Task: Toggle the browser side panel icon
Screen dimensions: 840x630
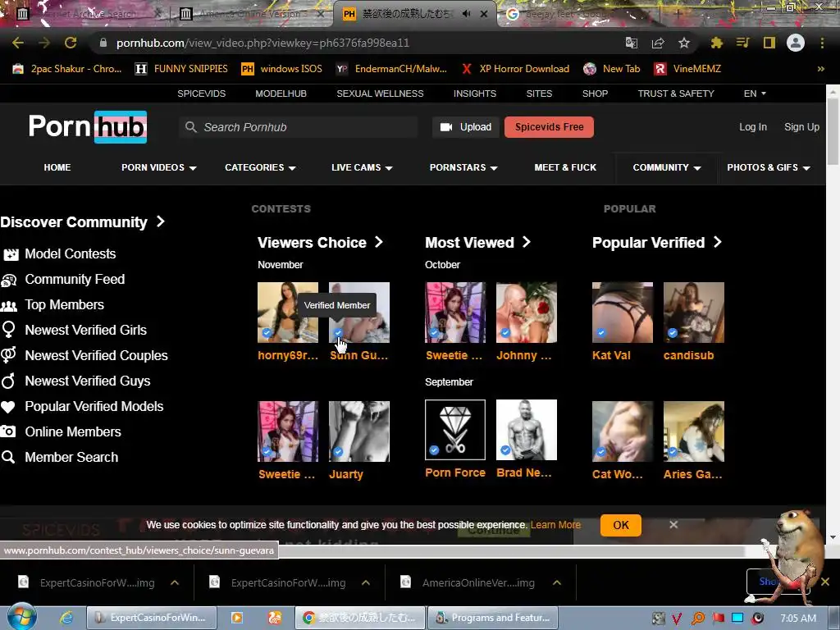Action: pos(769,43)
